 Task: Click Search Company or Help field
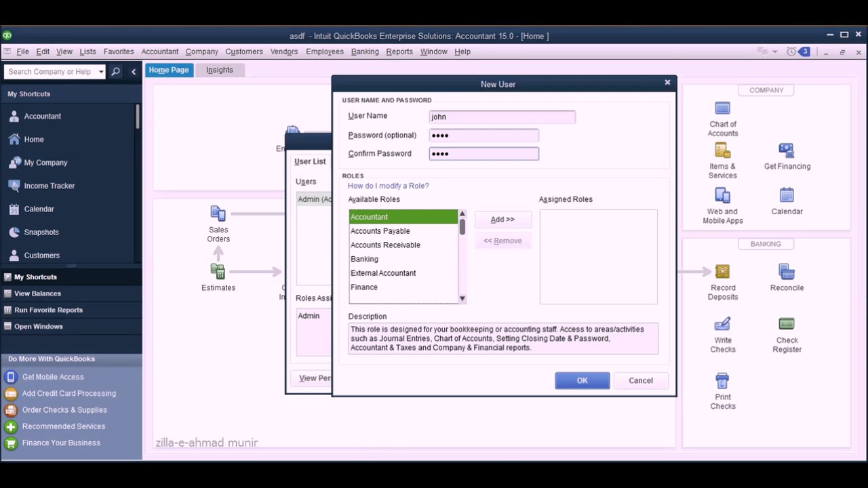point(51,71)
